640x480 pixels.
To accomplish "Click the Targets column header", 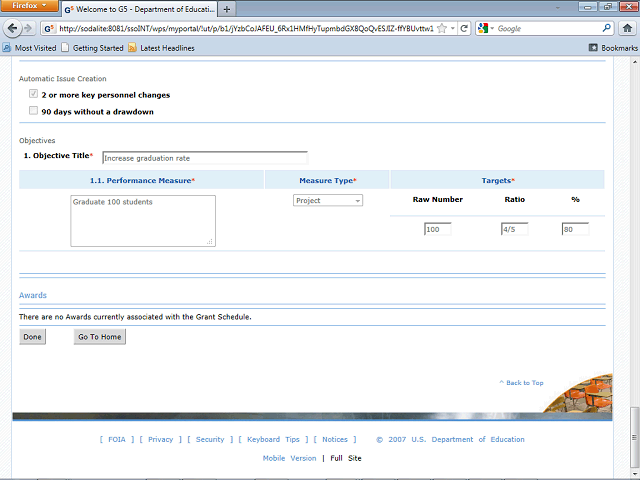I will pyautogui.click(x=498, y=180).
